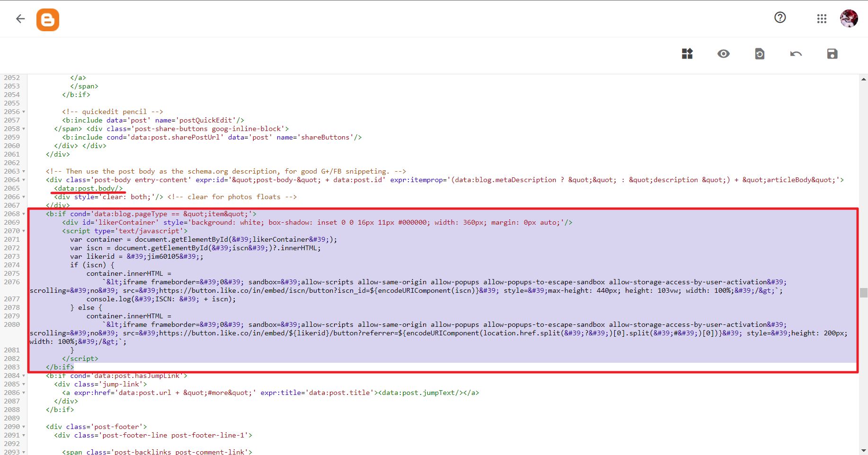
Task: Click the back arrow icon
Action: point(20,19)
